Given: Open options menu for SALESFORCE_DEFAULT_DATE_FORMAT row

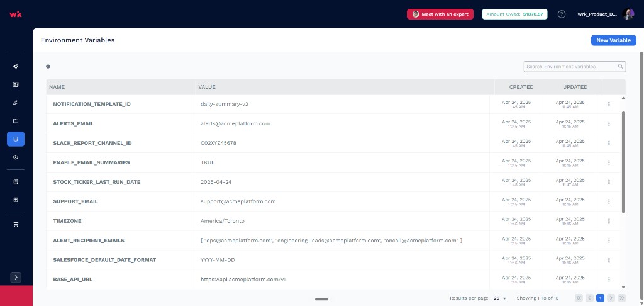Looking at the screenshot, I should [x=609, y=260].
